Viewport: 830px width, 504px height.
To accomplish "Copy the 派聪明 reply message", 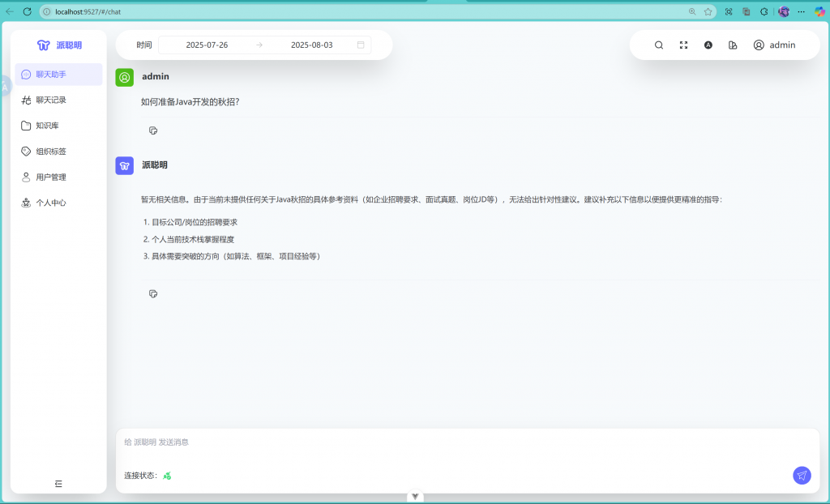I will (x=153, y=293).
